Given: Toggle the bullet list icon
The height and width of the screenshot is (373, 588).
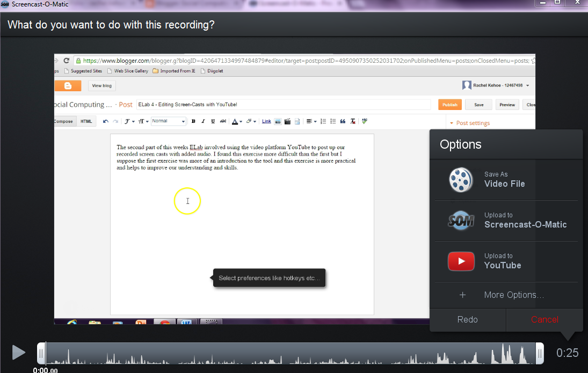Looking at the screenshot, I should pos(333,121).
